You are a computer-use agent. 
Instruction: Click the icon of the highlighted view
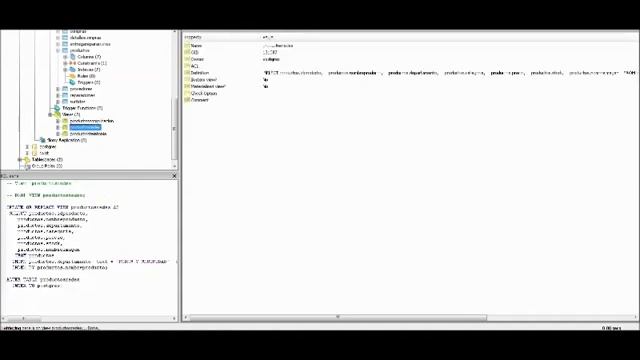click(x=65, y=127)
